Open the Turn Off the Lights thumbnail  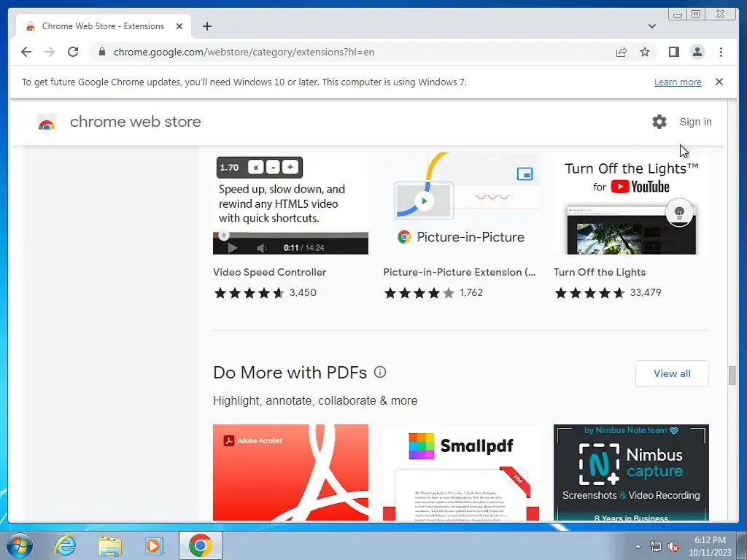[631, 203]
